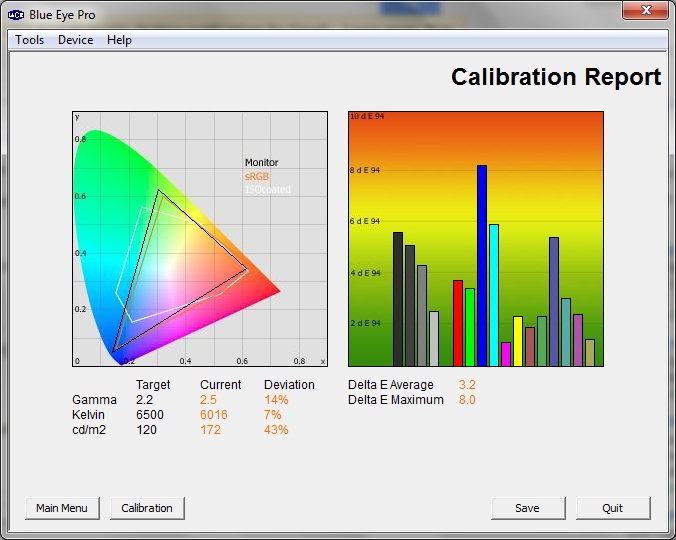Image resolution: width=676 pixels, height=540 pixels.
Task: Click the 10 d E 94 axis label
Action: [367, 116]
